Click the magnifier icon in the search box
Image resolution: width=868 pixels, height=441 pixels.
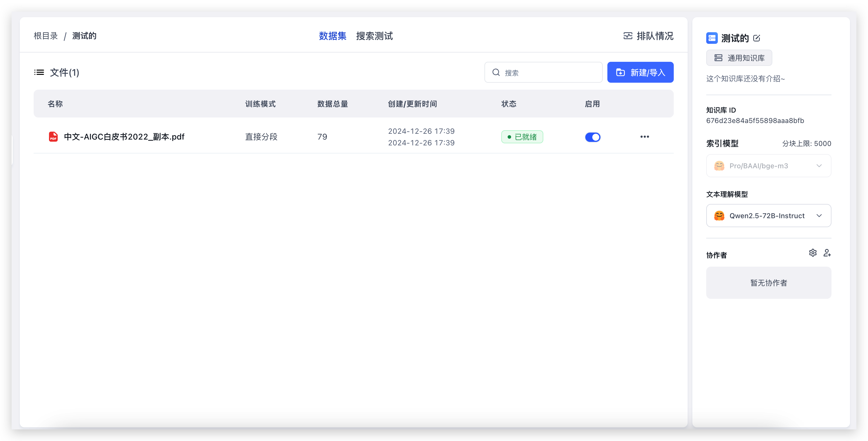click(x=496, y=73)
